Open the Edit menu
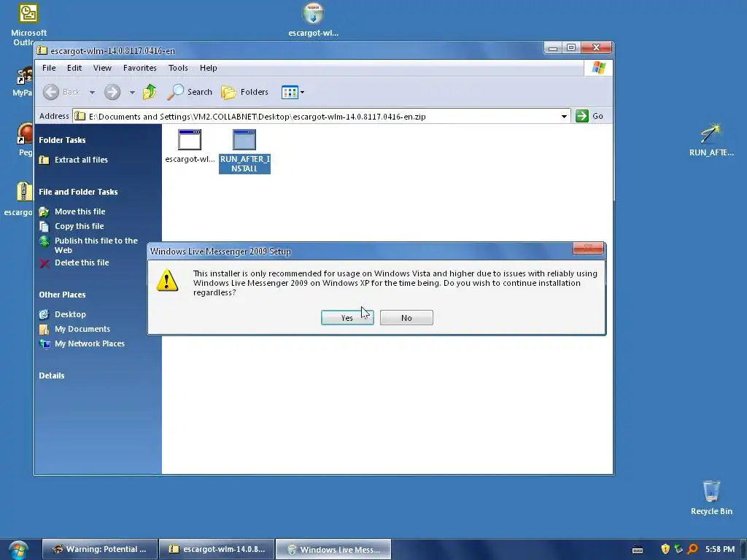Viewport: 747px width, 560px height. 74,68
